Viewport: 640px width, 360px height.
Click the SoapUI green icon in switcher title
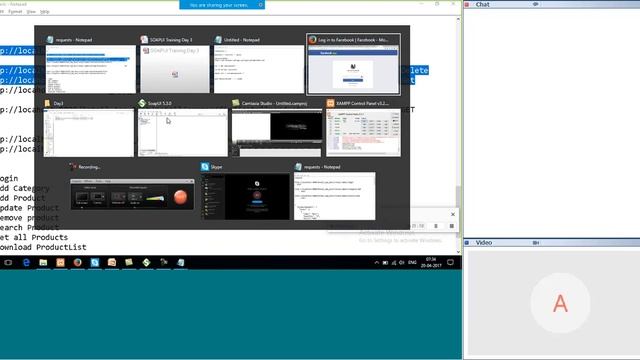pos(142,103)
